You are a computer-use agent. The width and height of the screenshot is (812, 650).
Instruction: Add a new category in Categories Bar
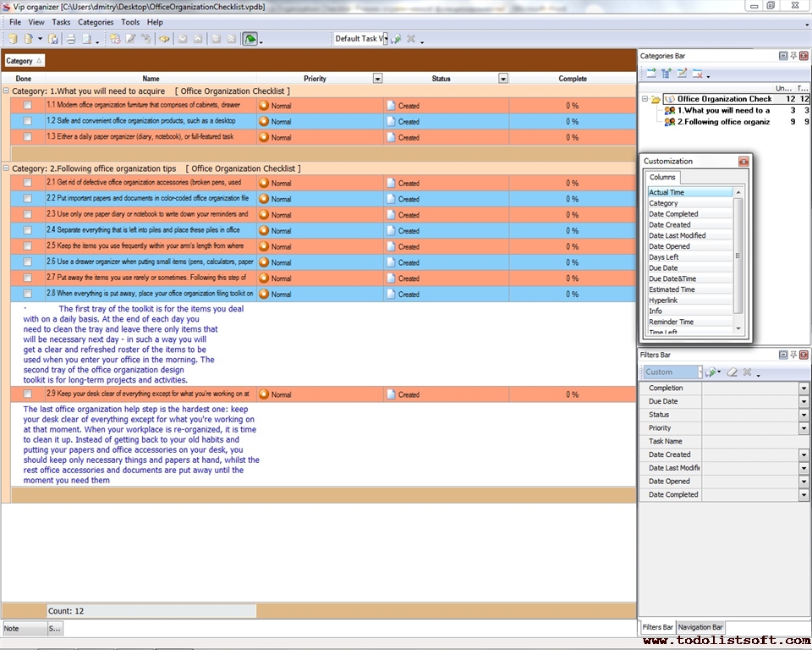(x=652, y=74)
